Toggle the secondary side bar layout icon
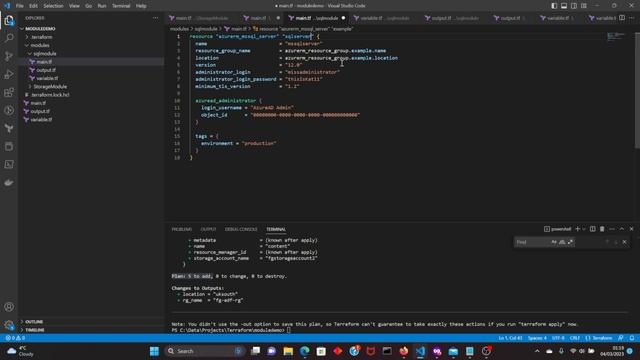This screenshot has width=640, height=360. 574,6
